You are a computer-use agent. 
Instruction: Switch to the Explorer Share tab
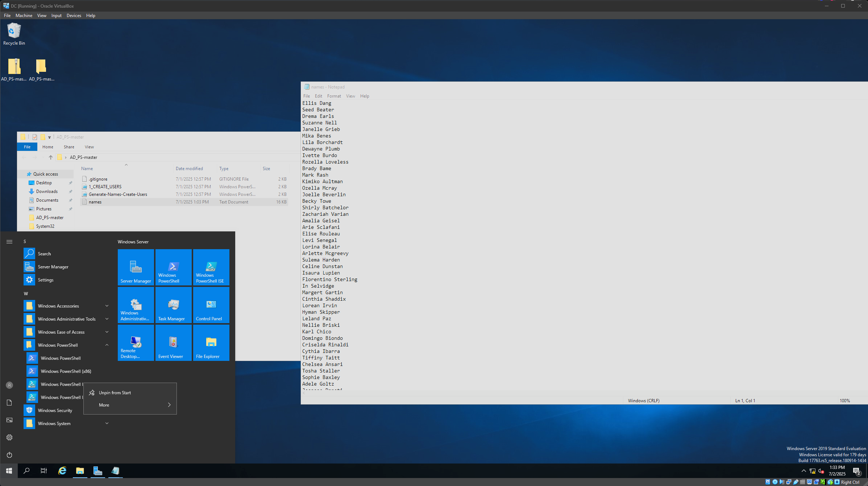pos(69,147)
